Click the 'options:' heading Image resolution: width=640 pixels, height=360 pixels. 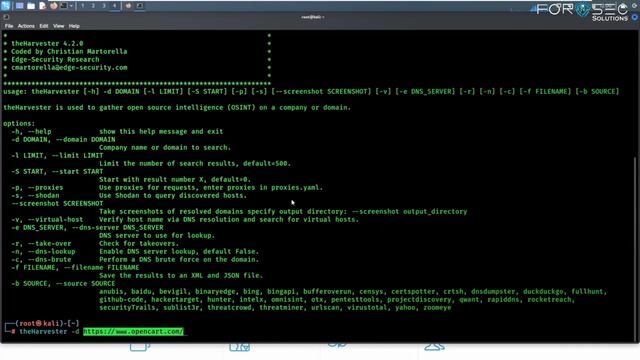(x=19, y=123)
